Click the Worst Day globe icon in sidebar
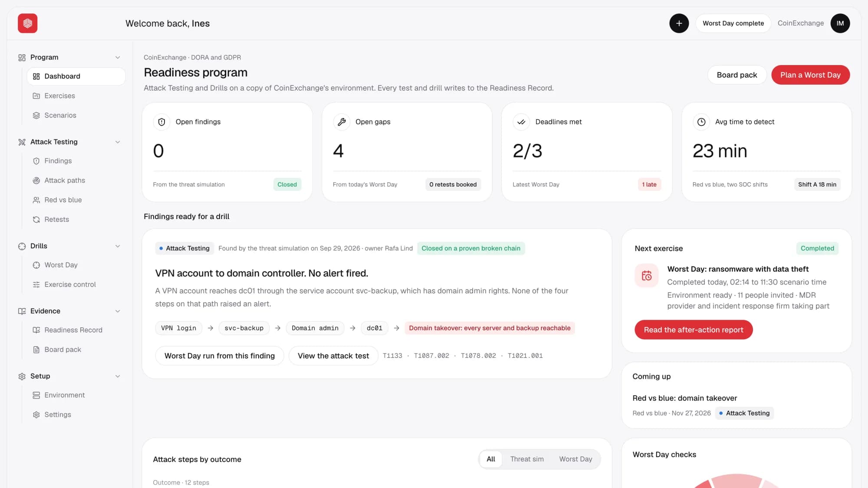Screen dimensions: 868x488 (36, 265)
